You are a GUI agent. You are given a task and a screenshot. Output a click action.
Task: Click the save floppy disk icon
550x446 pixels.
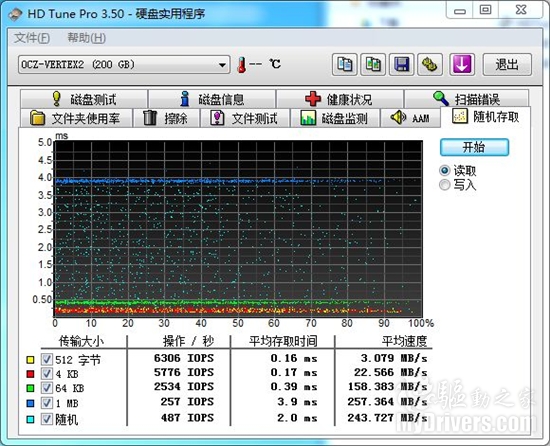click(x=402, y=65)
